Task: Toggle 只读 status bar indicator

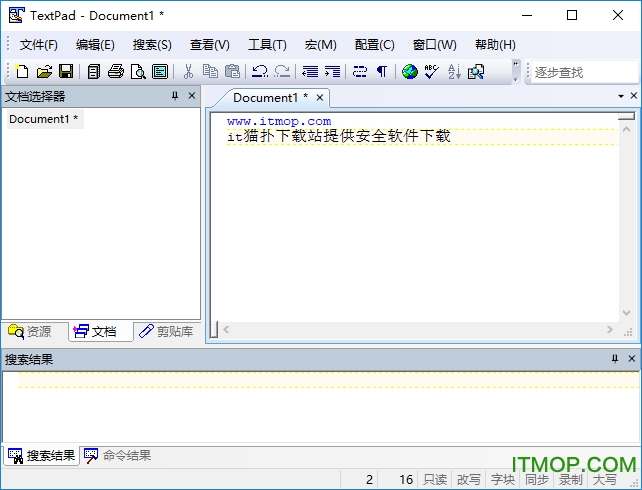Action: click(x=435, y=479)
